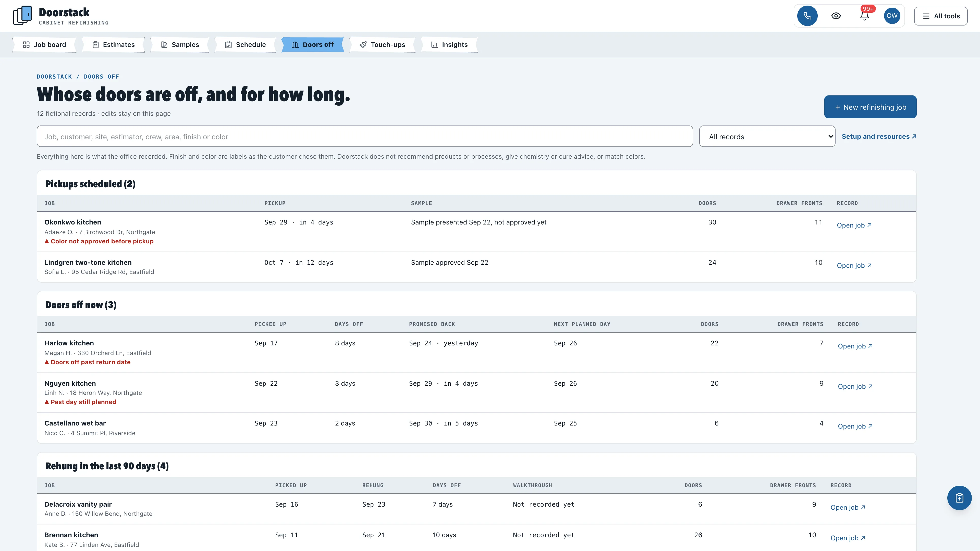
Task: Click 'Sep 24 · yesterday' promised back cell
Action: (x=443, y=343)
